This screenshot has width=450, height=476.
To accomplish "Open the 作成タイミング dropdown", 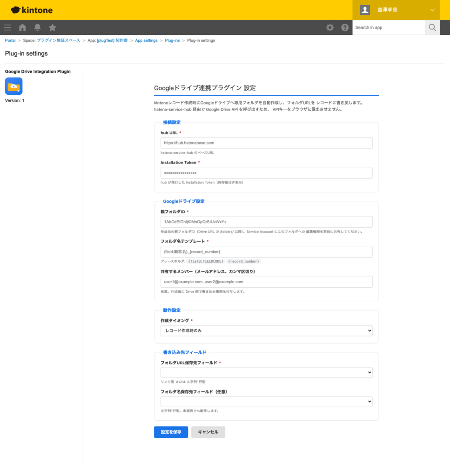I will (266, 330).
